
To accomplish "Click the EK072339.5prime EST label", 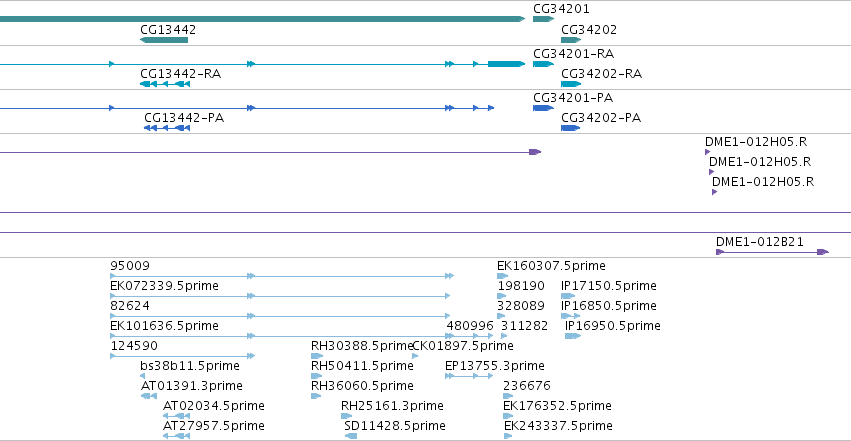I will [164, 286].
